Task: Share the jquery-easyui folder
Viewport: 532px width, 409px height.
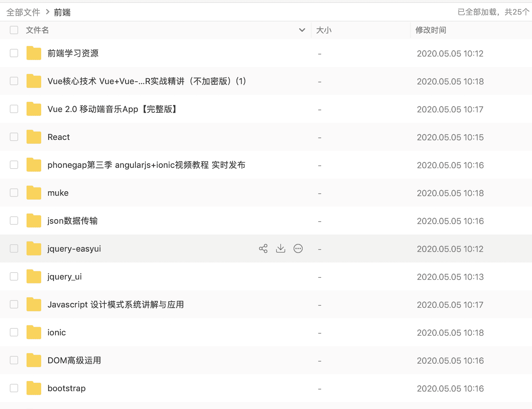Action: (x=263, y=248)
